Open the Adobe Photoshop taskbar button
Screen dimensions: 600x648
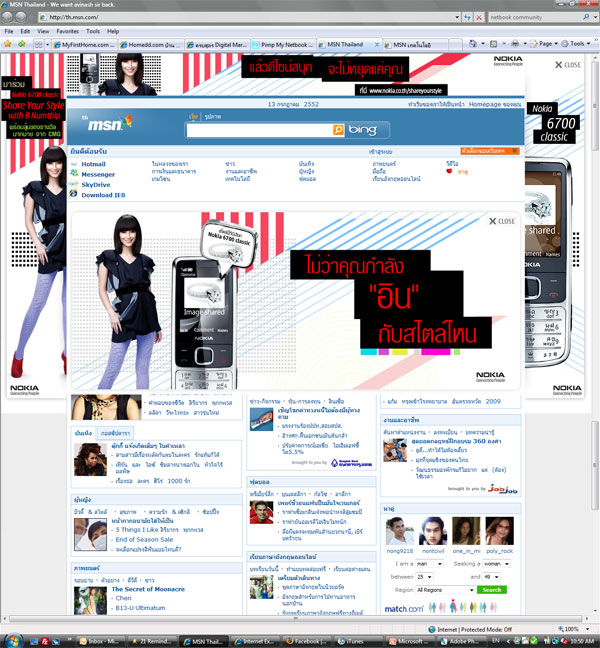(460, 641)
